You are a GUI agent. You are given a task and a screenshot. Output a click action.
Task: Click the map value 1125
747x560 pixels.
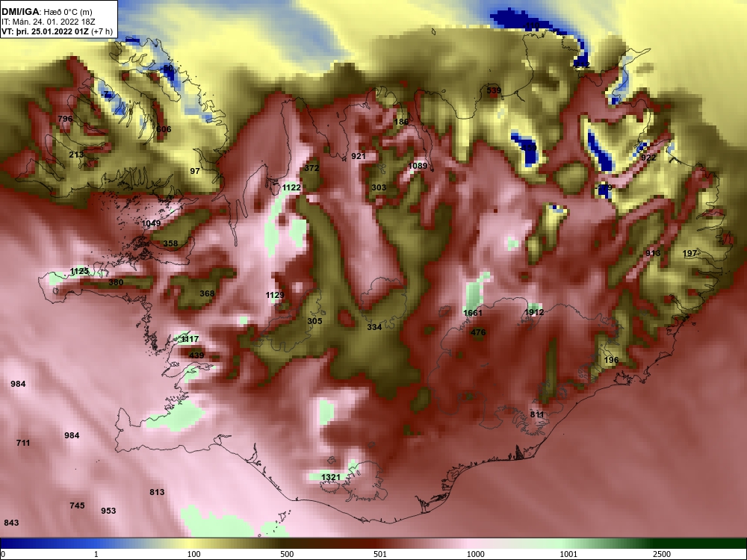point(79,271)
